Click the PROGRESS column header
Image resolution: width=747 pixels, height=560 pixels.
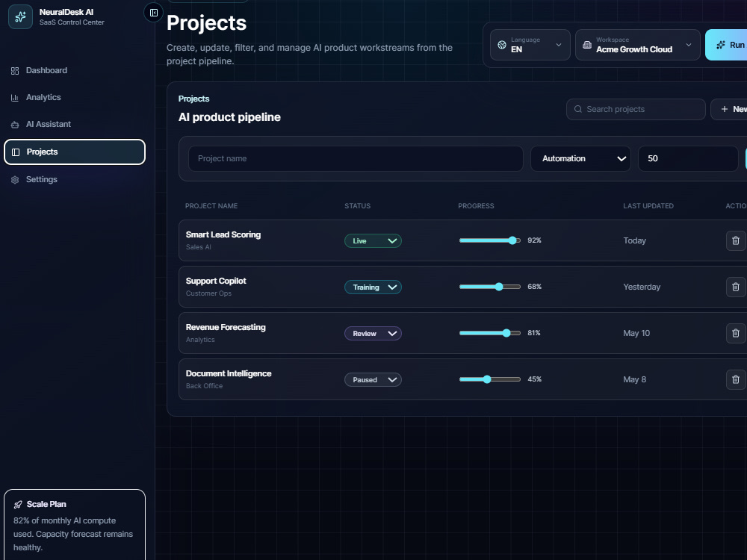(476, 206)
